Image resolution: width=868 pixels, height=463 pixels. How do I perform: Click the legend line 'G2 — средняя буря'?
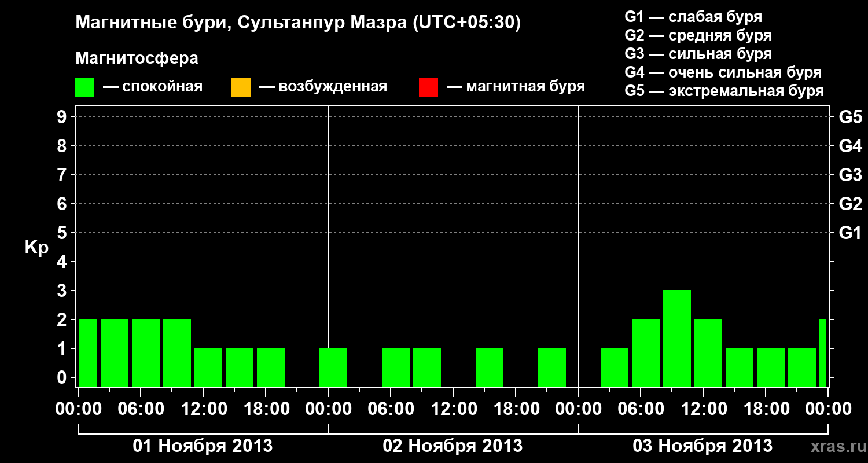tap(698, 35)
